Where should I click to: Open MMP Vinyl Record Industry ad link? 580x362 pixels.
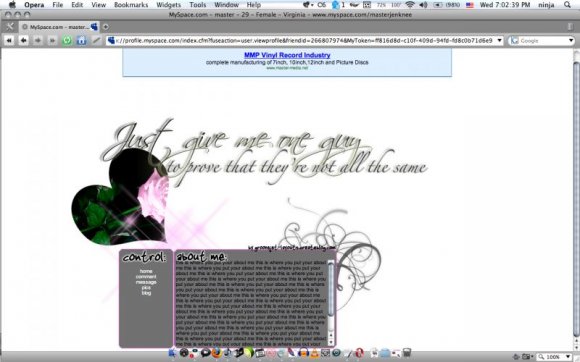click(x=287, y=55)
